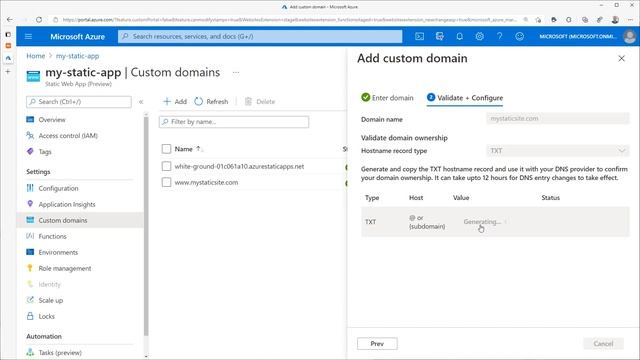This screenshot has width=640, height=360.
Task: Click the Generating... value text
Action: pos(482,222)
